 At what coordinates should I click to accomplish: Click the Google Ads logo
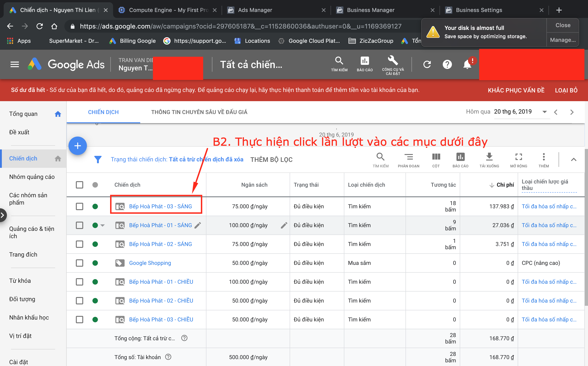[x=66, y=64]
